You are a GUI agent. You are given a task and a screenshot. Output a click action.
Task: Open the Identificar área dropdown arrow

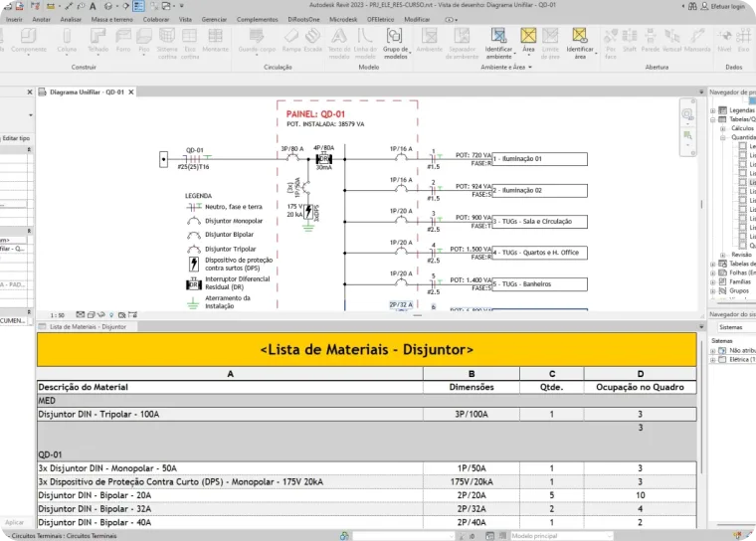pyautogui.click(x=596, y=53)
